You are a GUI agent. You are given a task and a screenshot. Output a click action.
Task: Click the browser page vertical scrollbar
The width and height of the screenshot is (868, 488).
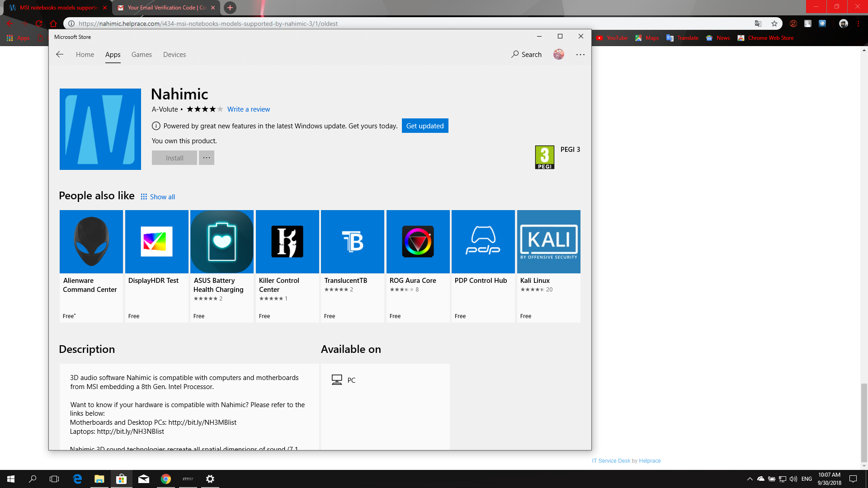(864, 422)
